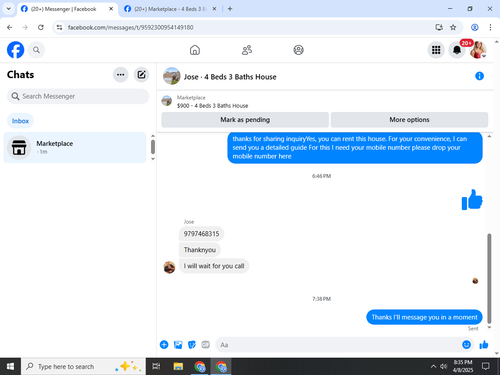Open Task View on the taskbar
This screenshot has width=500, height=375.
coord(156,367)
